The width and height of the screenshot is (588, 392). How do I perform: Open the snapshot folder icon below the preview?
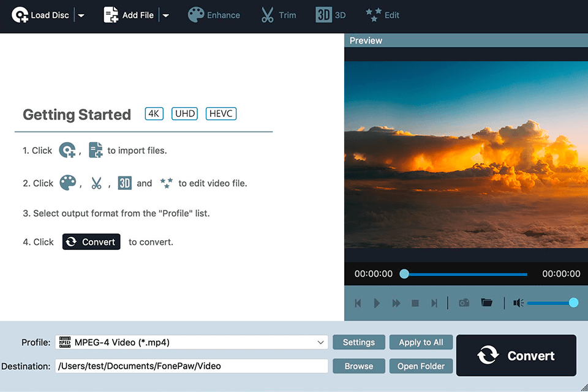click(x=487, y=302)
